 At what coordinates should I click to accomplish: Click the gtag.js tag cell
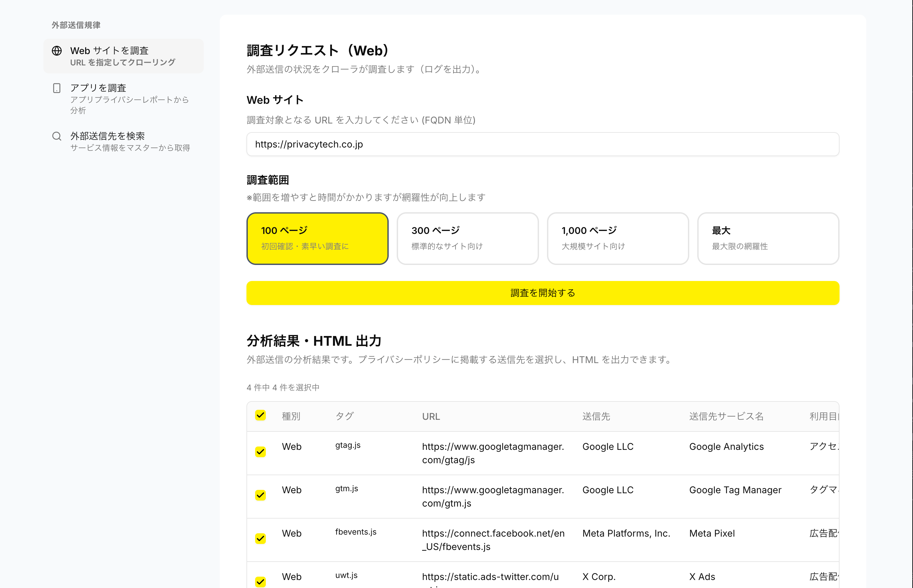coord(348,445)
